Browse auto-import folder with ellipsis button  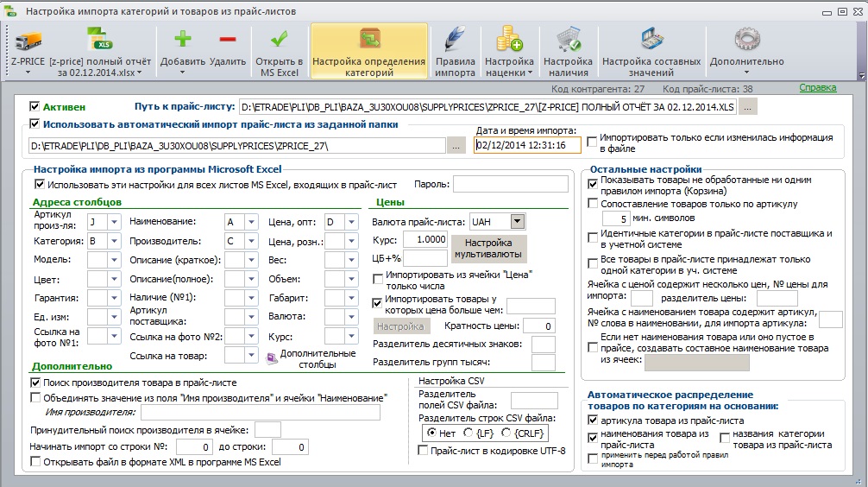[456, 146]
